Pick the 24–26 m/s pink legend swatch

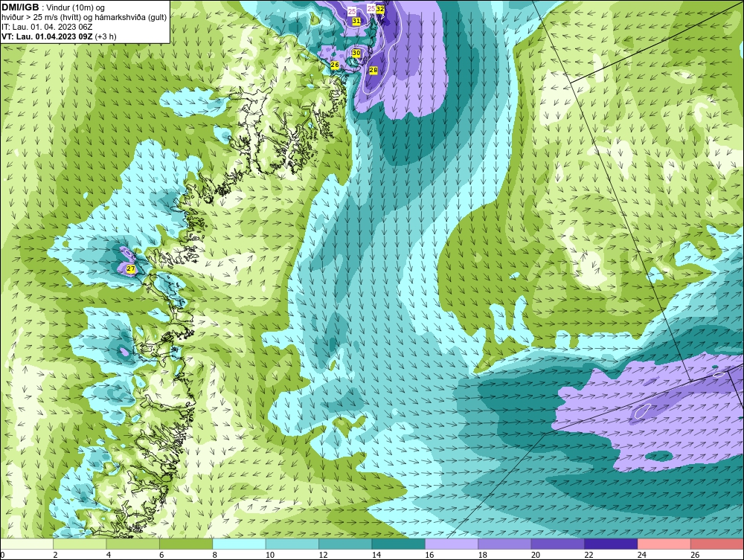click(x=664, y=544)
